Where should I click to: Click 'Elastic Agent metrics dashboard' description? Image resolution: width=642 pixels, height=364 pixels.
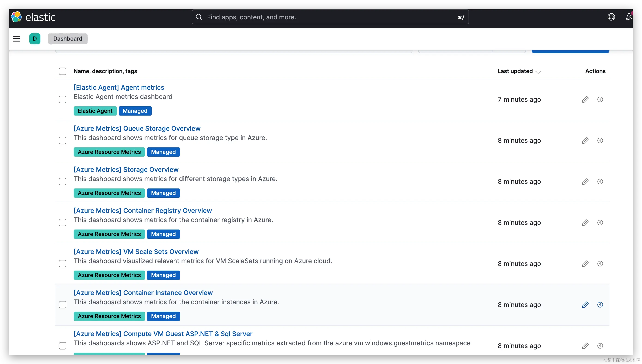pos(123,97)
